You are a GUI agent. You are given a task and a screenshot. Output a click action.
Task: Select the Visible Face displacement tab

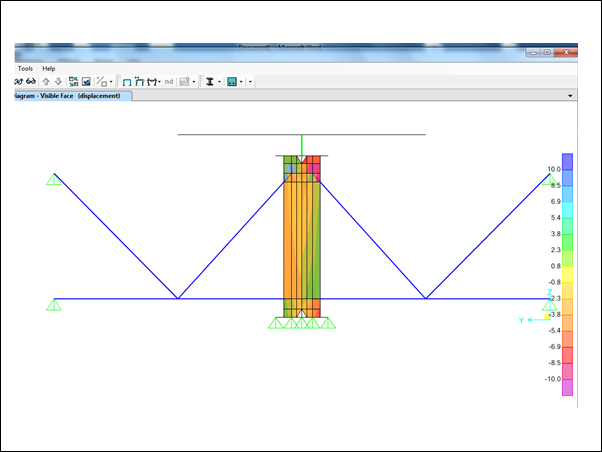pos(68,96)
